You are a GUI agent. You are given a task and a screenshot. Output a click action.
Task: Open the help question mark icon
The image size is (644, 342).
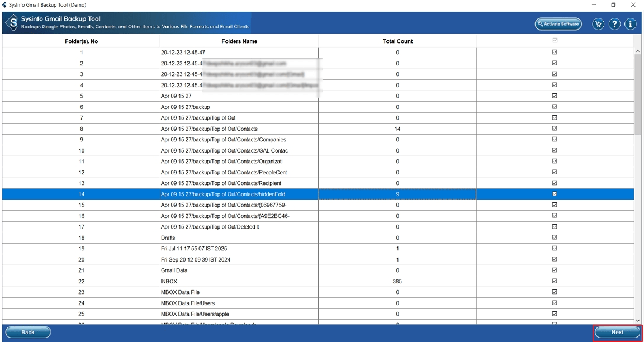coord(614,24)
